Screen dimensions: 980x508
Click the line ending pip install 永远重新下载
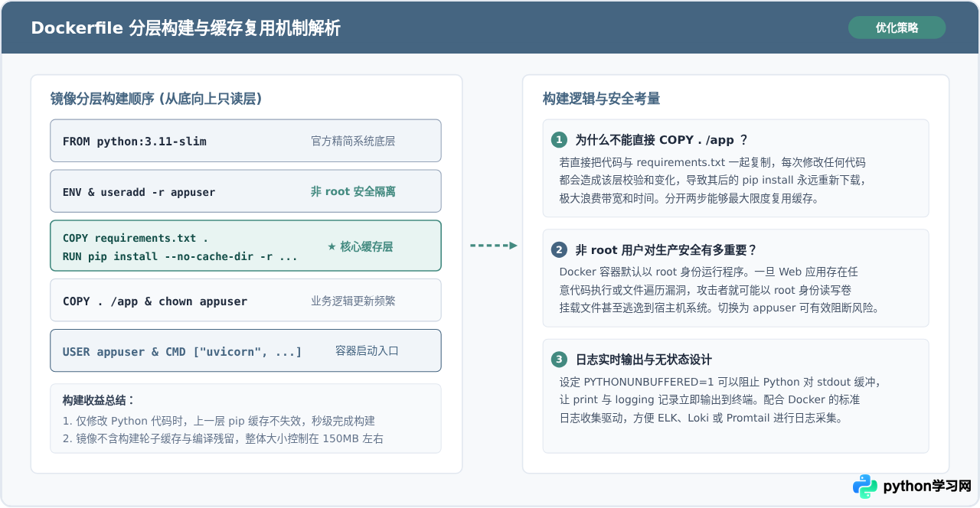[712, 181]
